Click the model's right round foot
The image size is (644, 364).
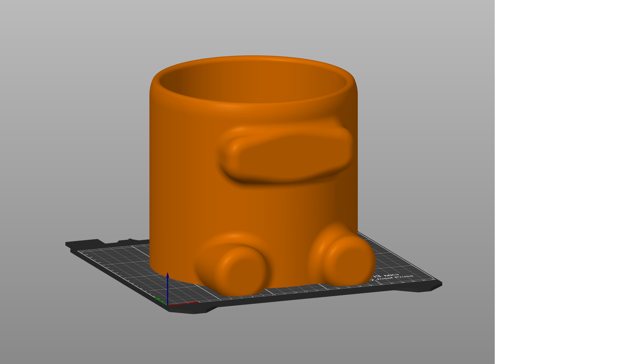(342, 254)
